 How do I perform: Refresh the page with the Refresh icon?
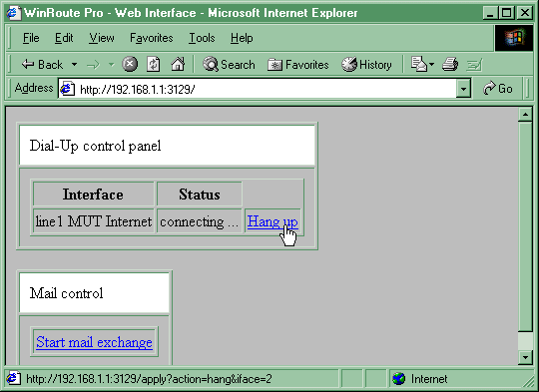click(154, 64)
